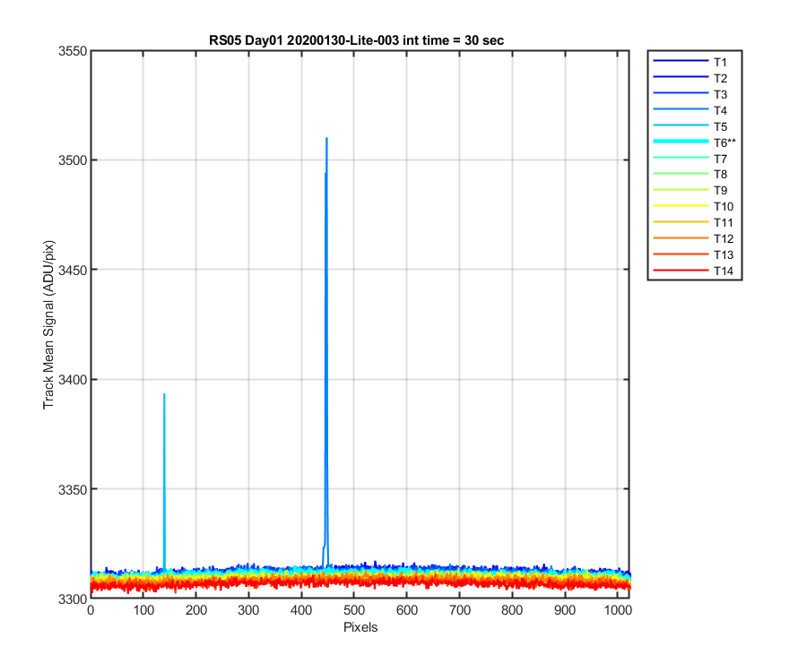This screenshot has width=807, height=672.
Task: Click the x-axis tick label 400
Action: coord(301,610)
